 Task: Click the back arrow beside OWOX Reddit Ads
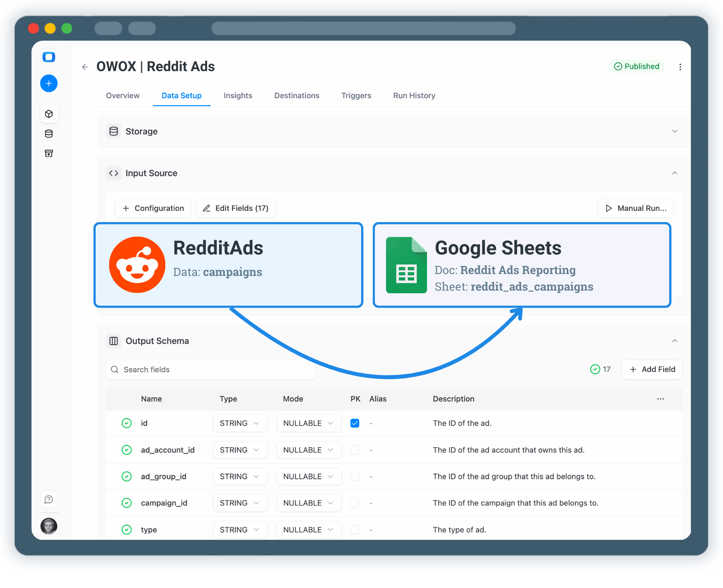(x=85, y=67)
